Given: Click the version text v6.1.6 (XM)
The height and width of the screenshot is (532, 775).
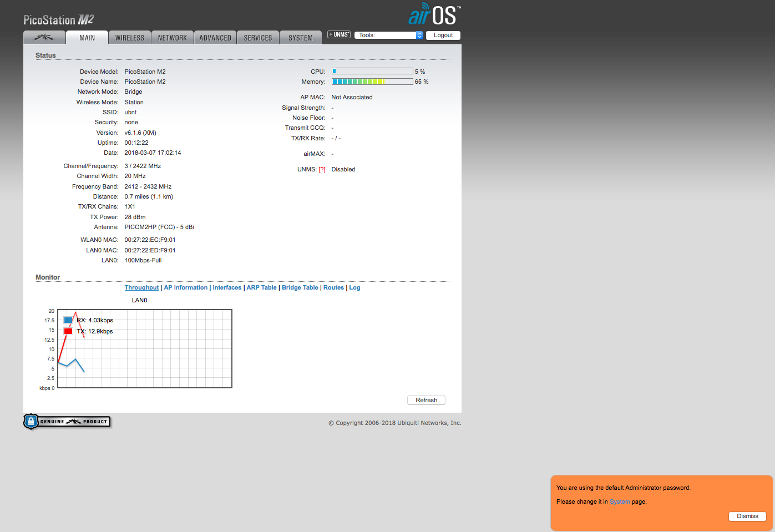Looking at the screenshot, I should [x=140, y=133].
